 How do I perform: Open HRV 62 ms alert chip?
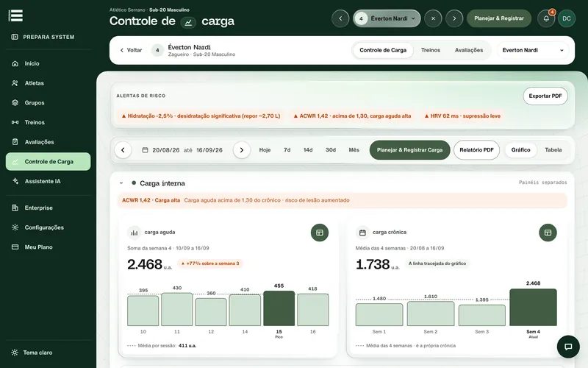coord(462,116)
